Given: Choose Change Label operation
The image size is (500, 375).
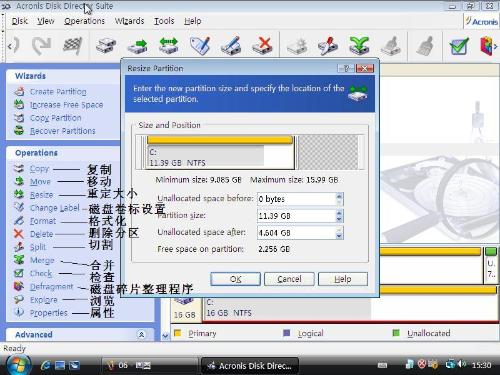Looking at the screenshot, I should (55, 208).
